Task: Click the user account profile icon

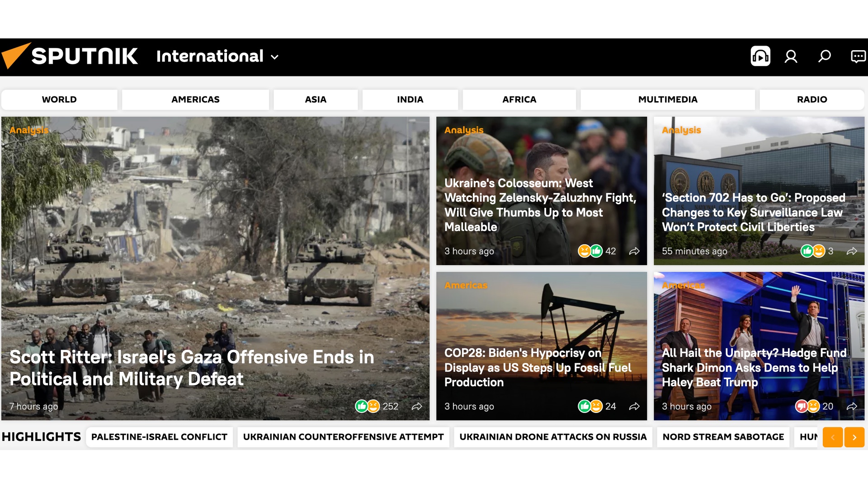Action: pyautogui.click(x=791, y=56)
